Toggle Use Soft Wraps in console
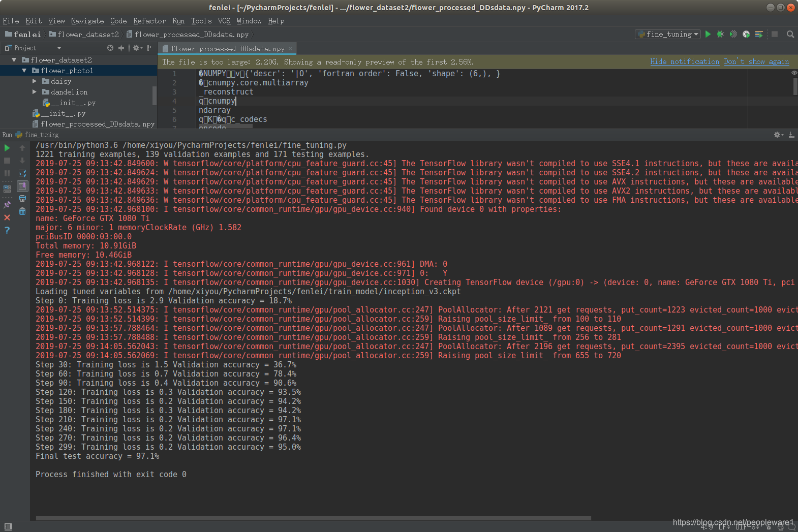The image size is (798, 532). (x=22, y=173)
